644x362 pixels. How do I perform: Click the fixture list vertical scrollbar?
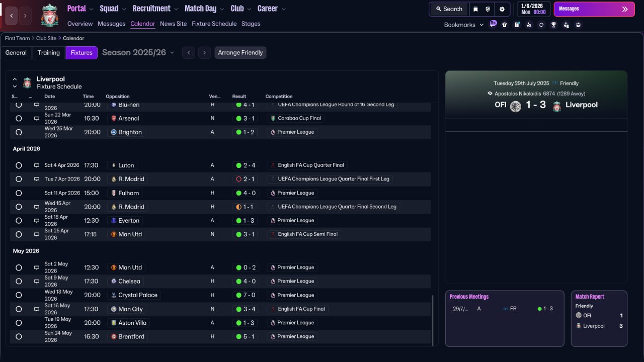433,320
